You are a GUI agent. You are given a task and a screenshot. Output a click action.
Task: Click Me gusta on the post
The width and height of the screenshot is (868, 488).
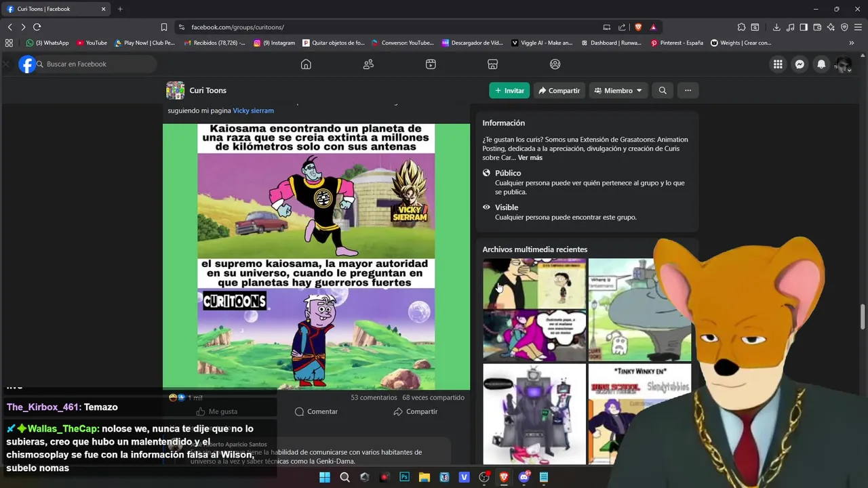(x=217, y=411)
